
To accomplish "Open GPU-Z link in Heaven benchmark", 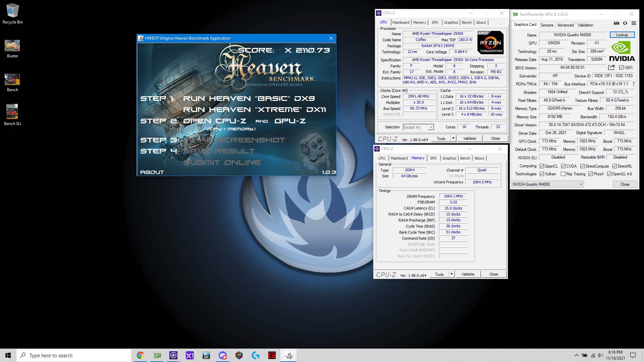I will (x=290, y=121).
